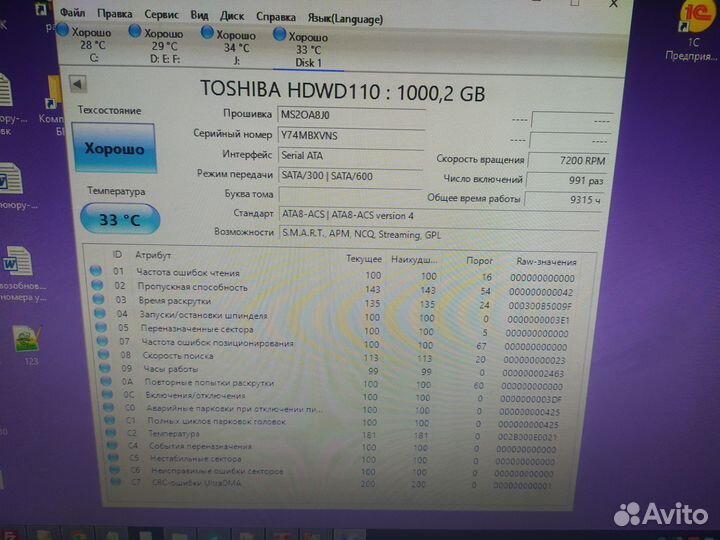Open the Справка menu
This screenshot has width=720, height=540.
(x=276, y=17)
